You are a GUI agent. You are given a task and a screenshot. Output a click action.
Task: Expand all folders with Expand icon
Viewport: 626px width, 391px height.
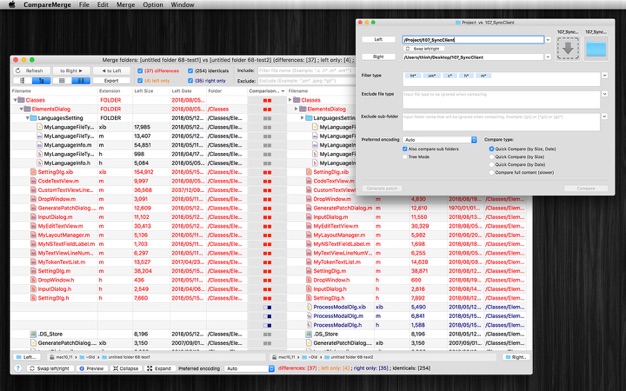coord(159,368)
